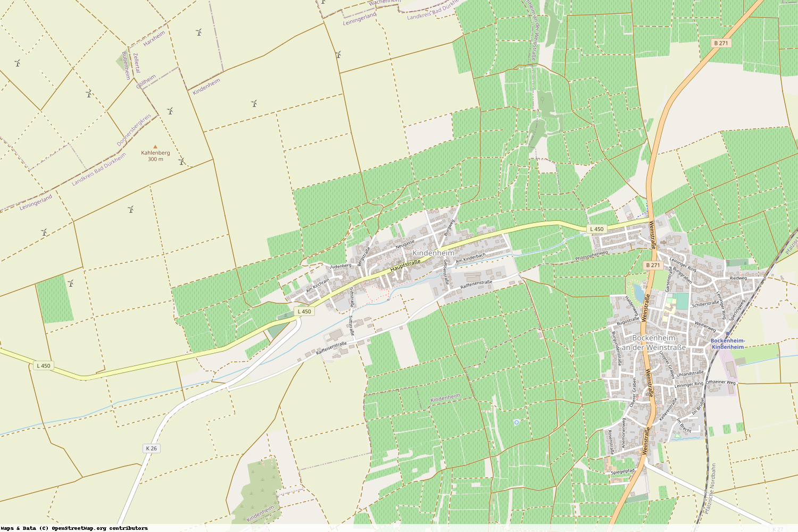Click the Neugasse street label
This screenshot has height=532, width=798.
click(405, 244)
